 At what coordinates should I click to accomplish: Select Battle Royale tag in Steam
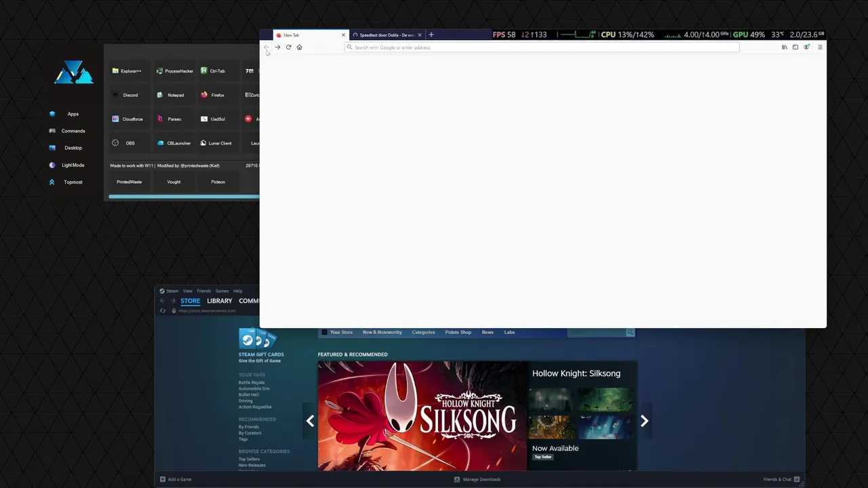point(252,382)
